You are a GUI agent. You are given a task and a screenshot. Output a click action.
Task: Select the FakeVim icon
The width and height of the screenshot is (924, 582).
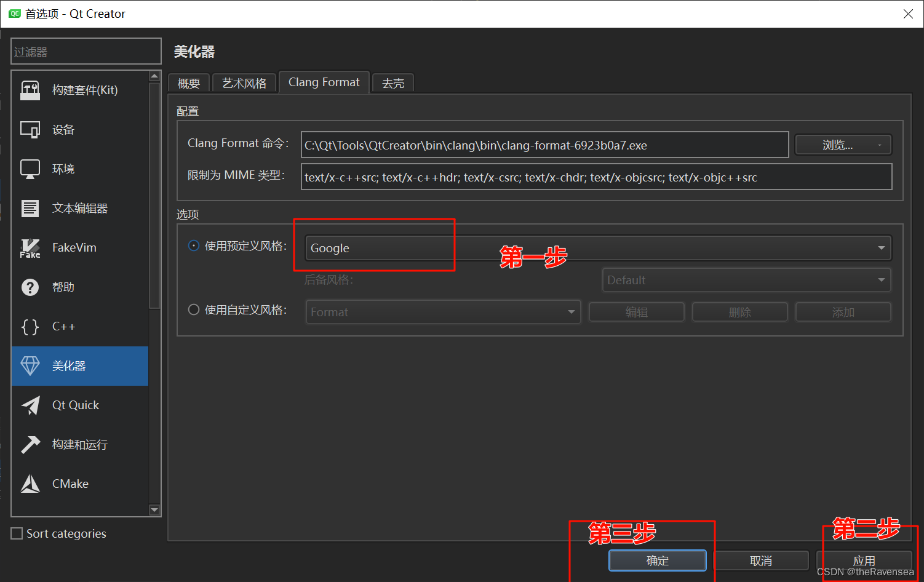click(x=30, y=248)
